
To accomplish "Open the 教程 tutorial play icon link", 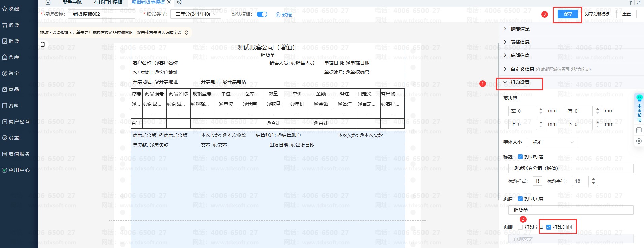I will 283,15.
